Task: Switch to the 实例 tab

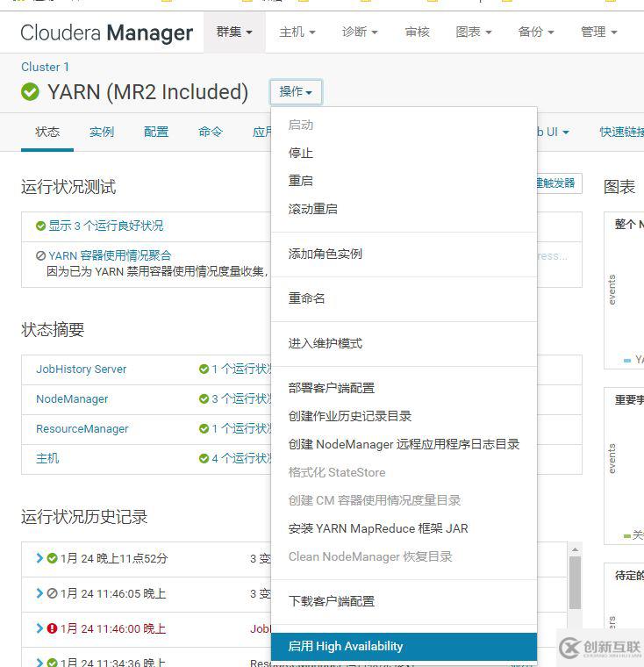Action: click(102, 132)
